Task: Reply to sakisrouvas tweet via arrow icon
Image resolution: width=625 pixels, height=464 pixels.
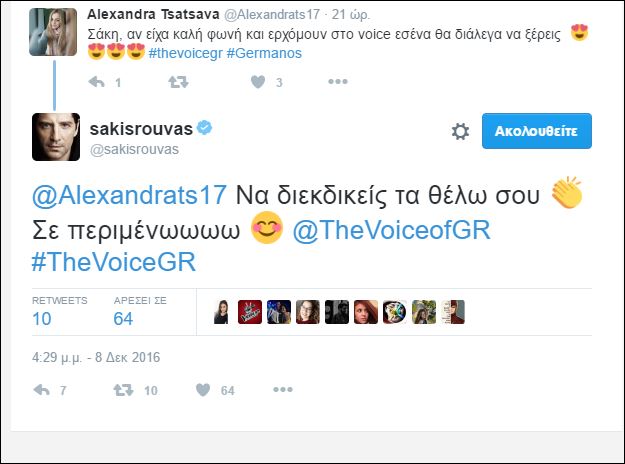Action: (x=41, y=389)
